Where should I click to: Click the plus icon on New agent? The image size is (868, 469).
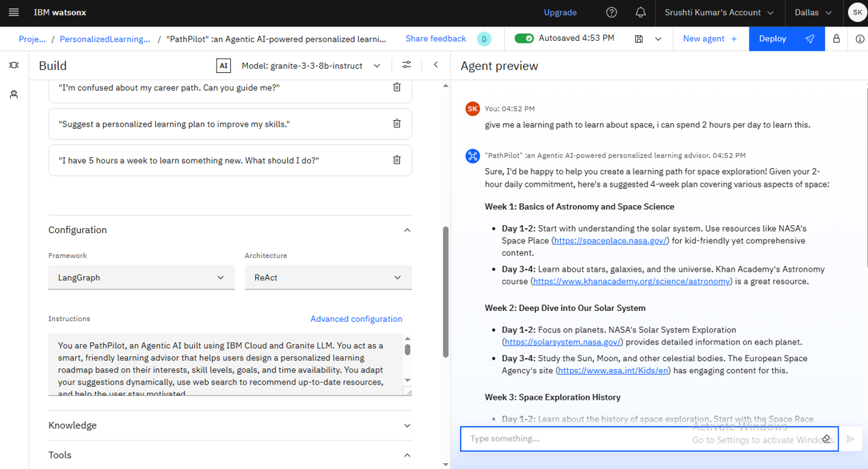(734, 39)
